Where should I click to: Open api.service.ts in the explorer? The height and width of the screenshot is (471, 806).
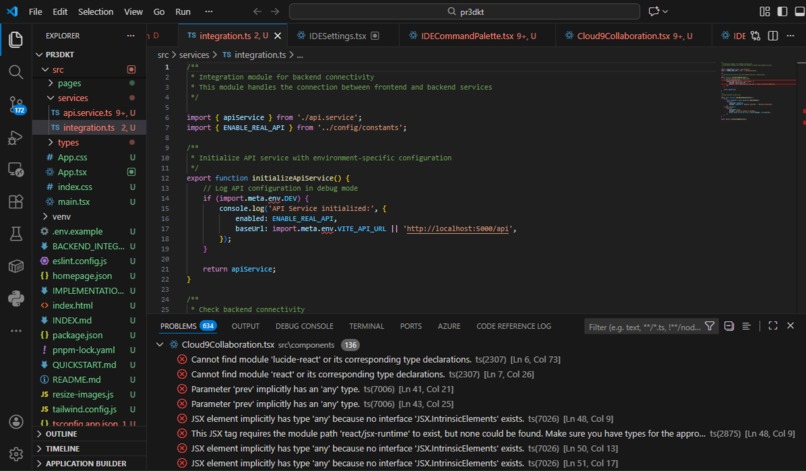point(89,113)
